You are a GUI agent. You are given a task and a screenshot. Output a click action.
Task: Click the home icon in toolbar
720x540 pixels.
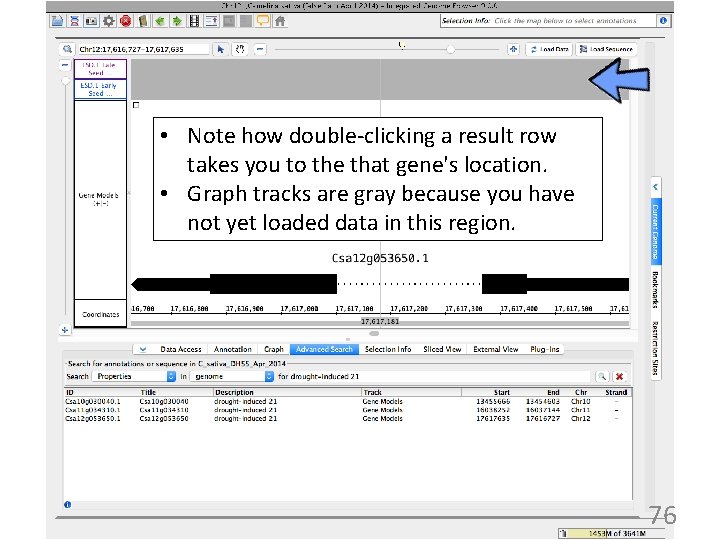click(280, 21)
